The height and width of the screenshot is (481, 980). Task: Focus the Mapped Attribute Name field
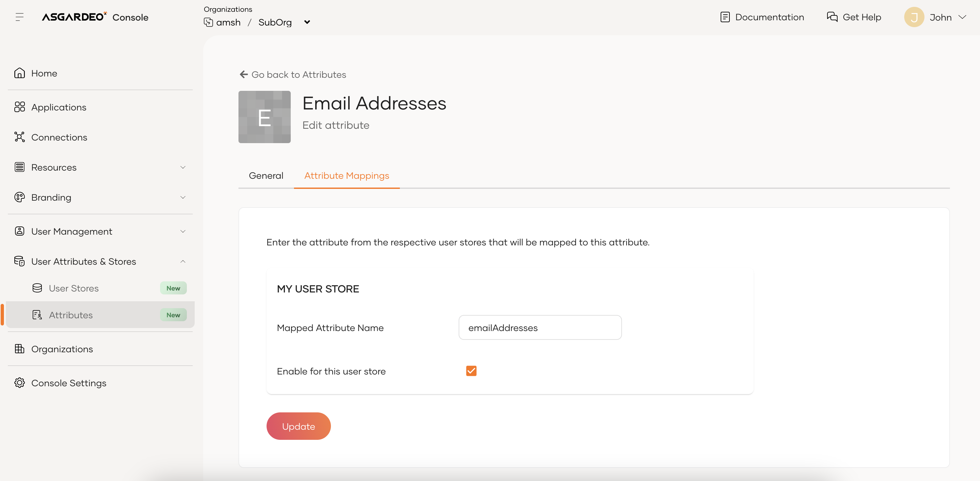coord(540,328)
